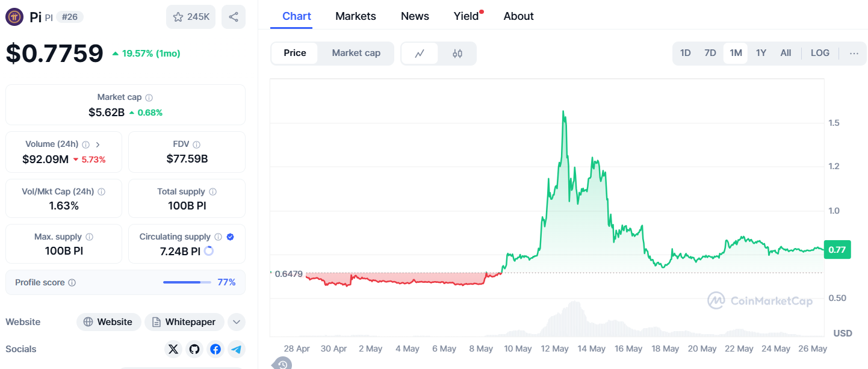
Task: Click the $77.59B FDV value
Action: pos(187,160)
